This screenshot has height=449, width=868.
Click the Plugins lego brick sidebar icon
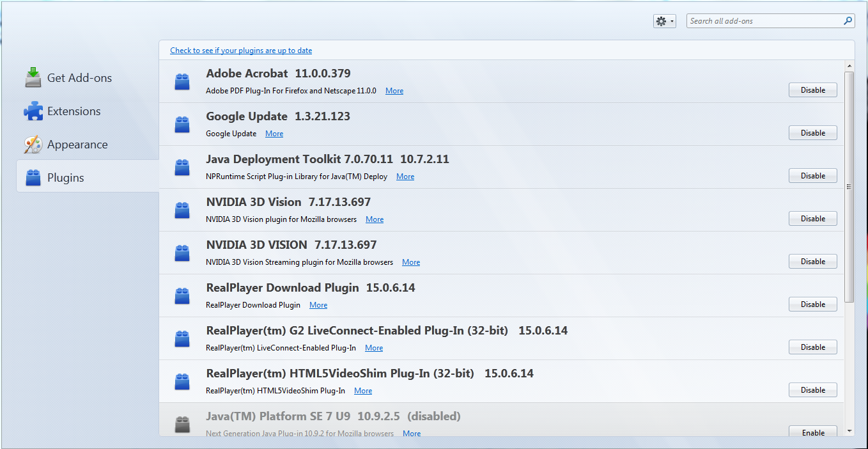(x=33, y=177)
